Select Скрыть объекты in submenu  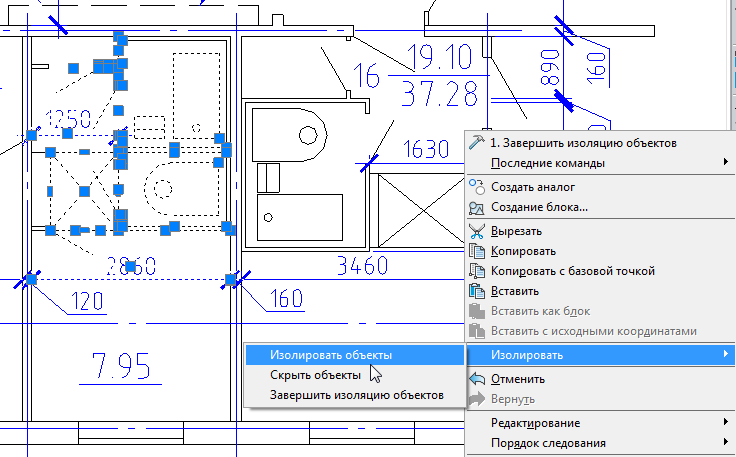(355, 375)
